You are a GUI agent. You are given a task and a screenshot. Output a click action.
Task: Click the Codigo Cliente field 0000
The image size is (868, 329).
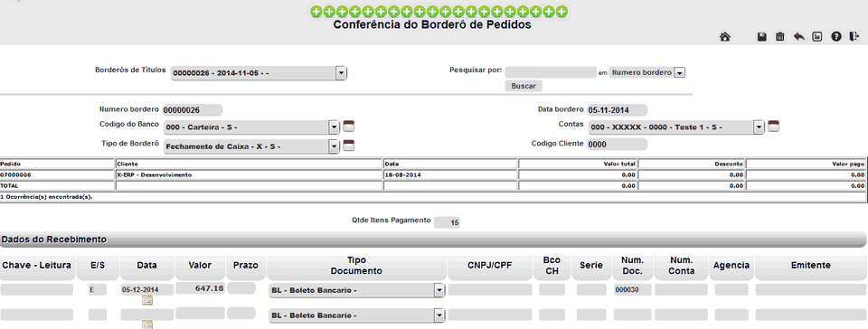(x=617, y=145)
